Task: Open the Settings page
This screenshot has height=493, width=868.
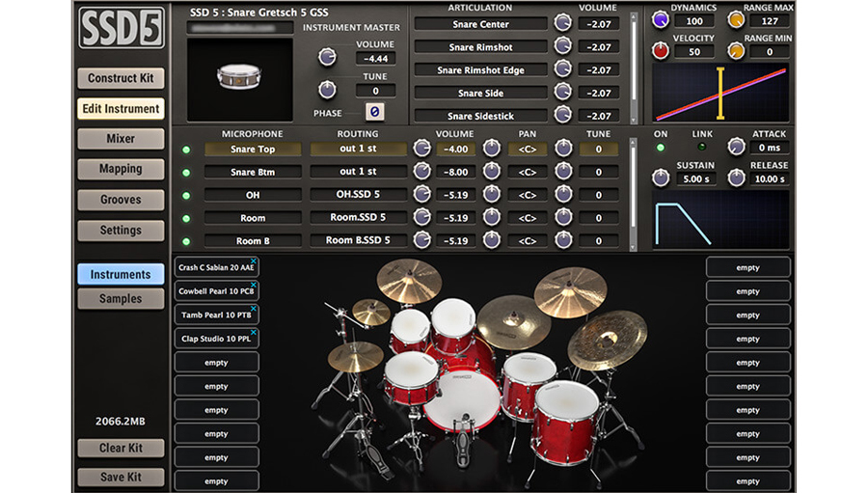Action: [x=121, y=230]
